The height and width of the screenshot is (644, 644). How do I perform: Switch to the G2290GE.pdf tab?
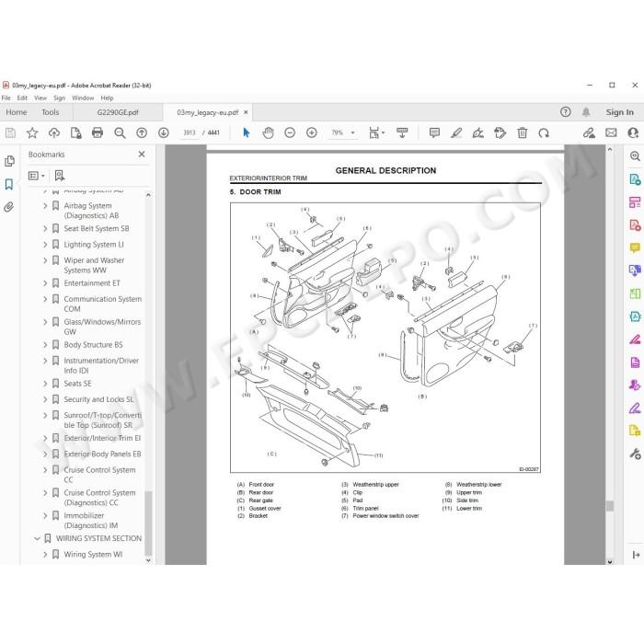118,112
